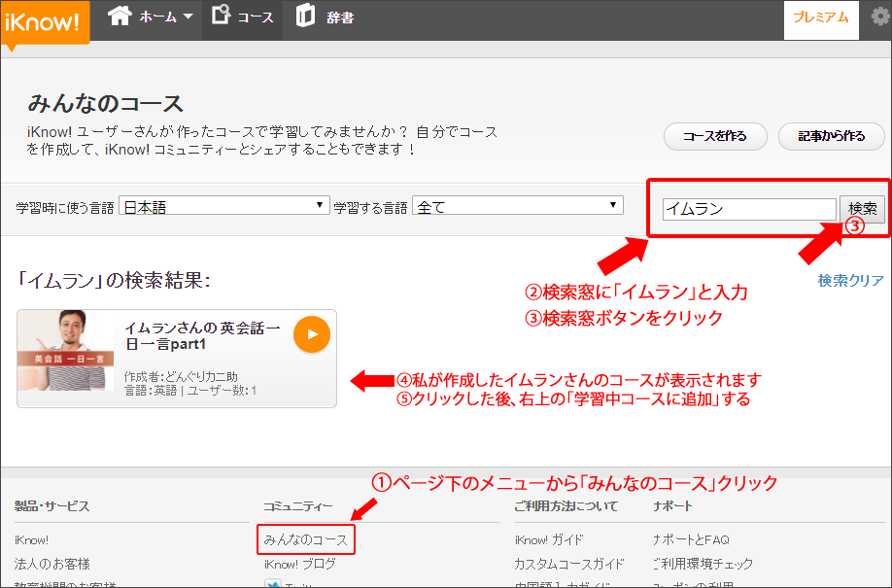
Task: Open the 学習時に使う言語 language dropdown
Action: coord(223,204)
